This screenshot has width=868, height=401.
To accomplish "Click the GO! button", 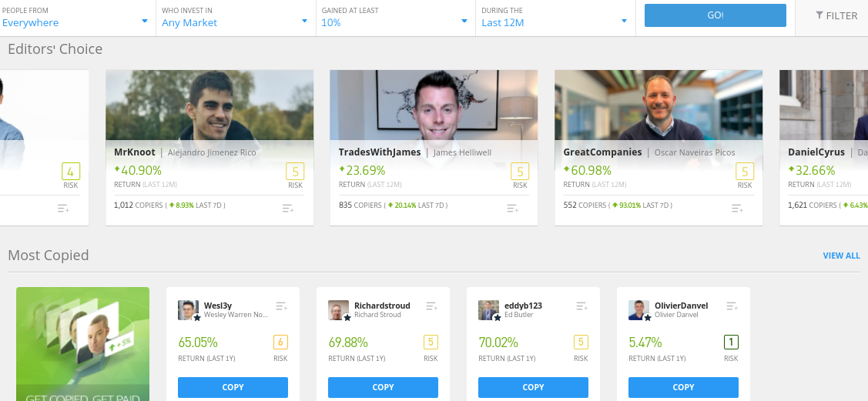I will pos(716,15).
